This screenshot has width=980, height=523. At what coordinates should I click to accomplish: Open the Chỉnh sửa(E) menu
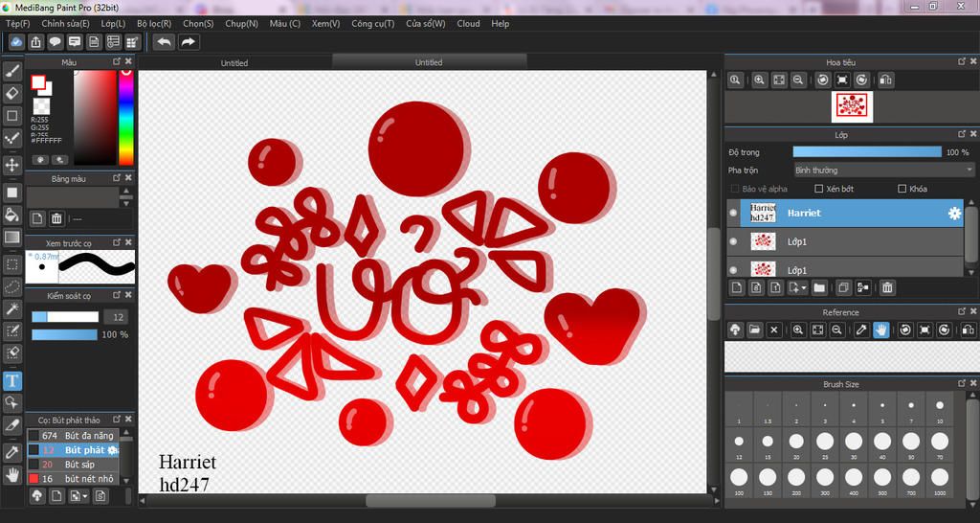66,24
